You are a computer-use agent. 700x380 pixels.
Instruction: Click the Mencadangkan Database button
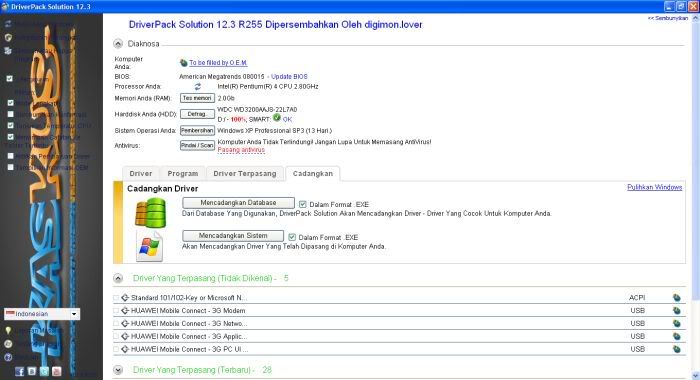pyautogui.click(x=238, y=203)
